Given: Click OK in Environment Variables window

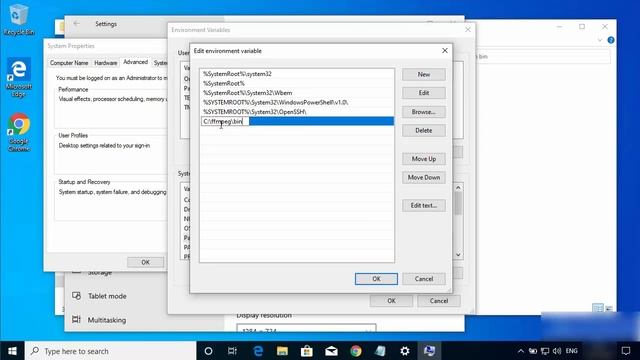Looking at the screenshot, I should [391, 301].
